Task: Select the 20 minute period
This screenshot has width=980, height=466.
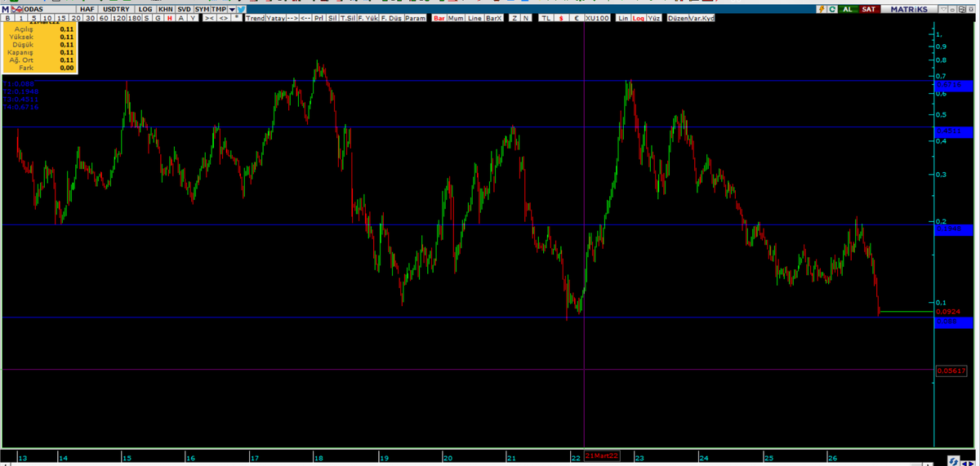Action: click(x=76, y=18)
